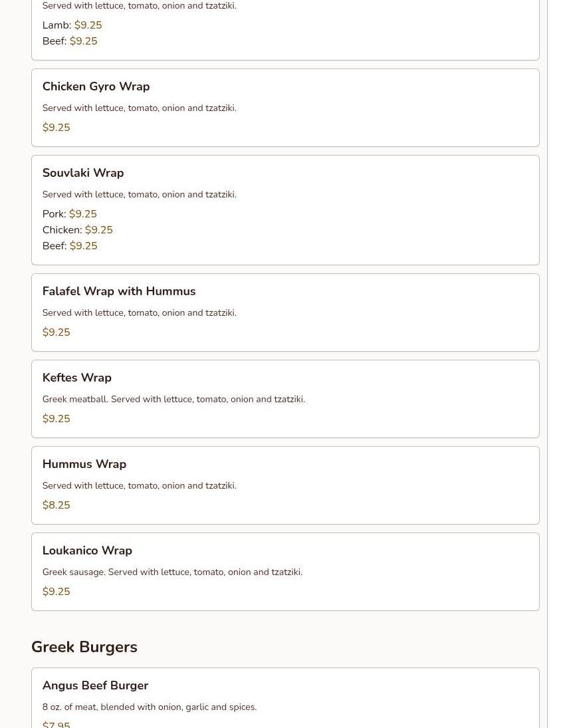Screen dimensions: 561x728
Task: Click the Angus Beef Burger description text
Action: click(149, 707)
